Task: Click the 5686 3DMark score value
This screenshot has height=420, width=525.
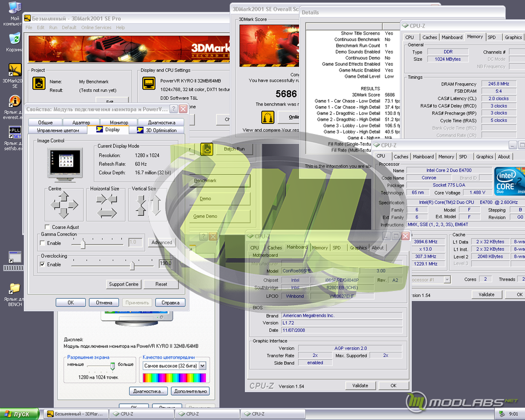Action: pyautogui.click(x=286, y=94)
